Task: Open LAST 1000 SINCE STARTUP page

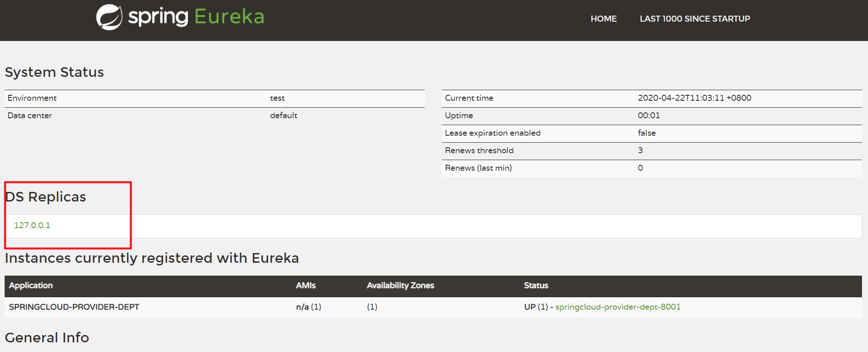Action: pos(695,19)
